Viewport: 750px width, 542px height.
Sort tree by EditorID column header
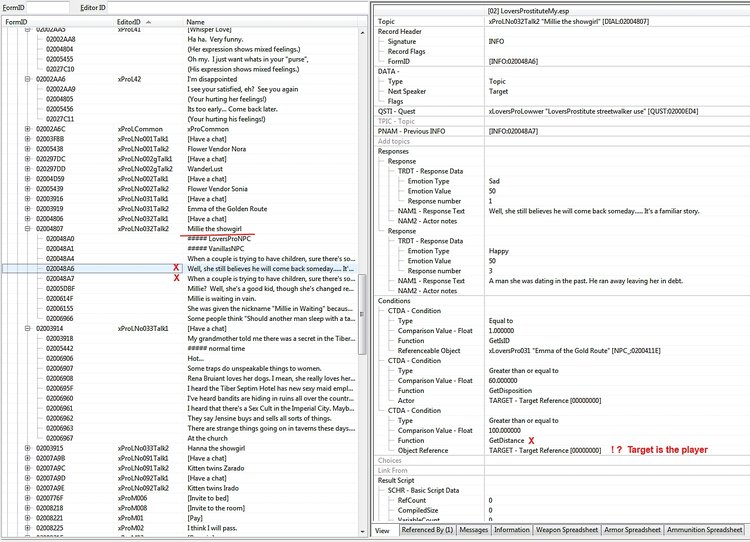tap(149, 22)
